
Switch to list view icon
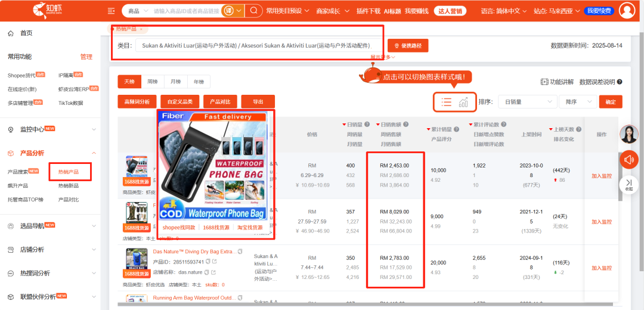click(x=447, y=102)
